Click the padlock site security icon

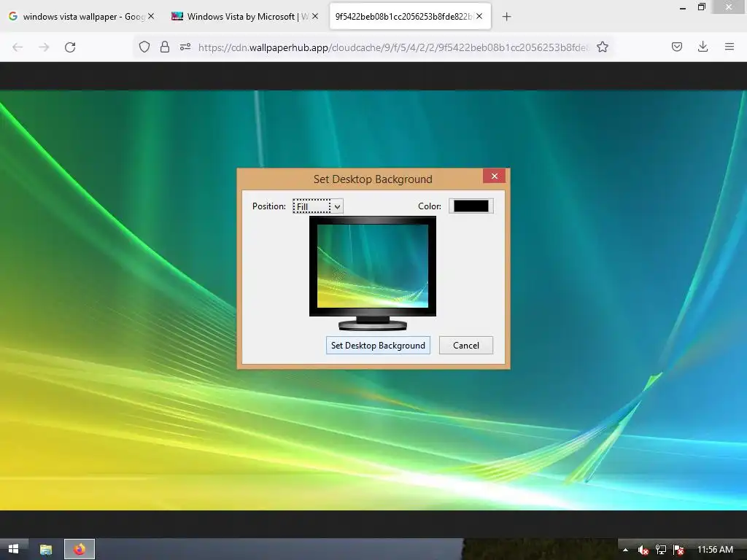click(165, 47)
